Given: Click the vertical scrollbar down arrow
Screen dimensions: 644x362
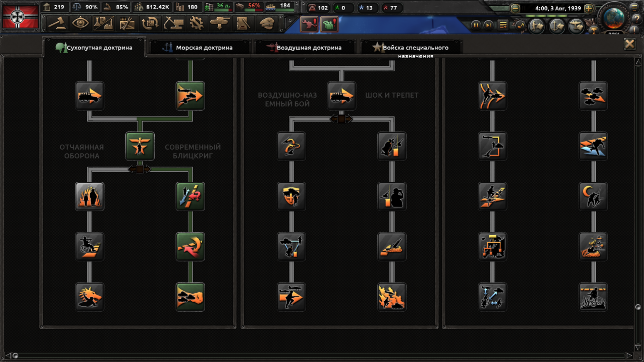Looking at the screenshot, I should click(638, 348).
